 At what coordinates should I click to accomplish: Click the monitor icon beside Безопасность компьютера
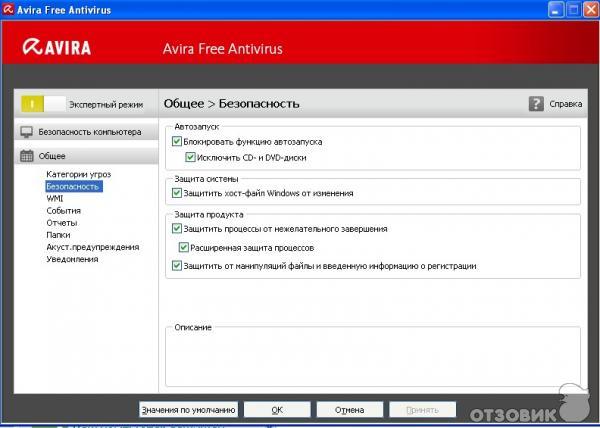tap(27, 132)
